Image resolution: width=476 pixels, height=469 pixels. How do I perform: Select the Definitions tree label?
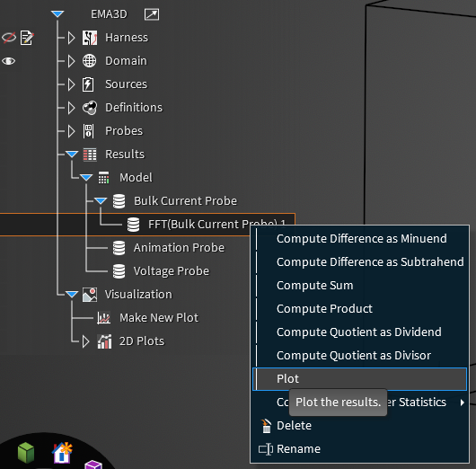pos(134,108)
